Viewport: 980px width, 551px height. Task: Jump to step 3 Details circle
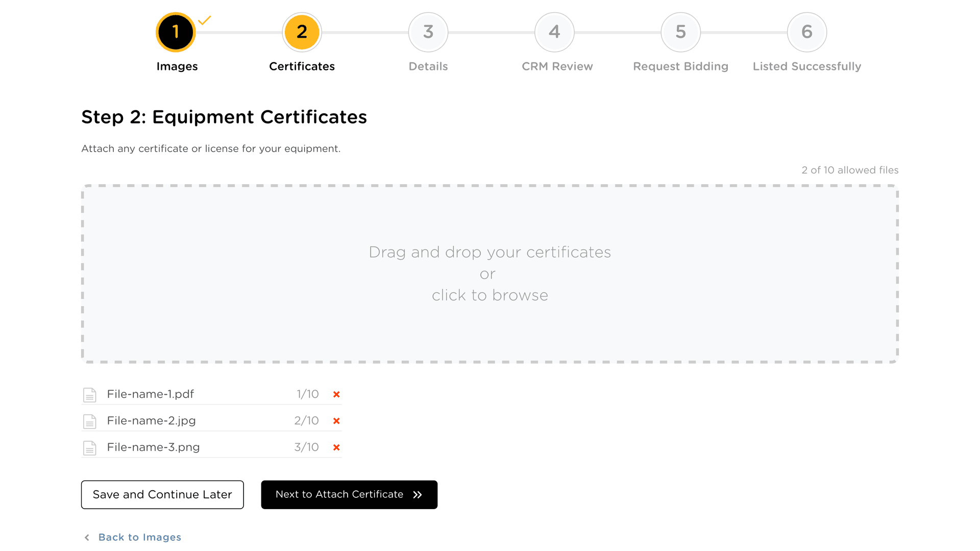click(428, 32)
